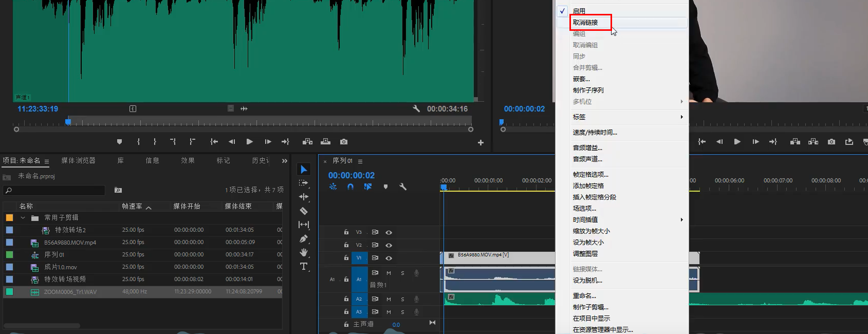Select the Ripple Edit tool

[x=304, y=197]
